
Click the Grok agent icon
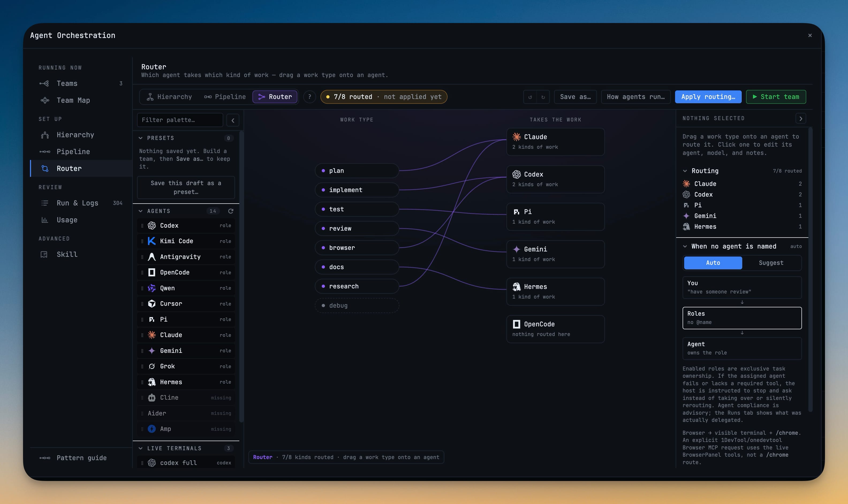point(152,366)
